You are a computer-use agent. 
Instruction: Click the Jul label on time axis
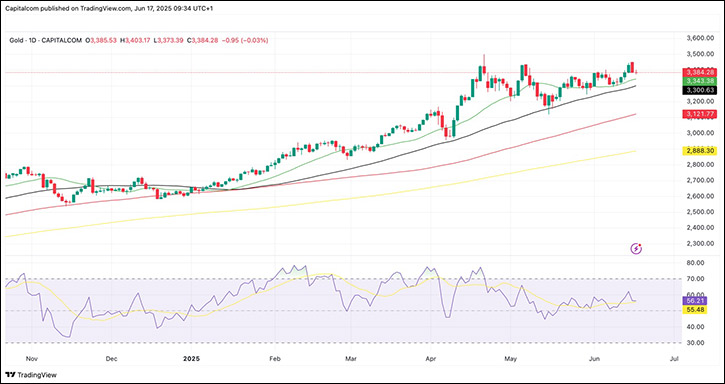(674, 359)
